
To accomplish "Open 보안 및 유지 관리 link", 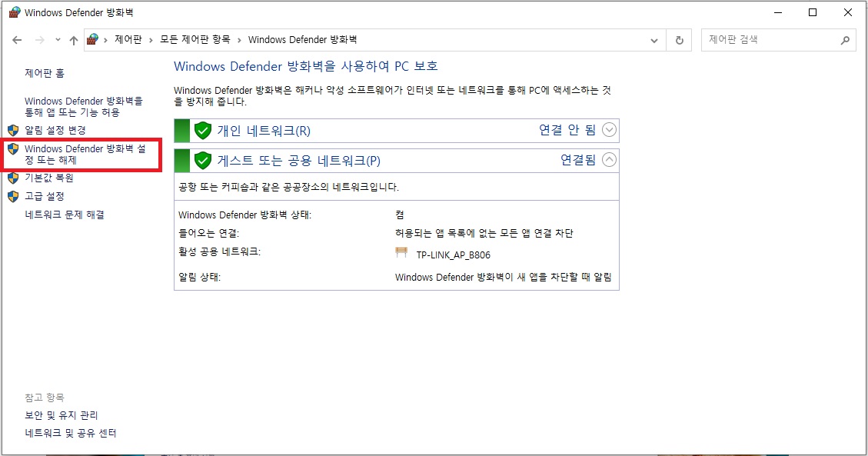I will (x=61, y=415).
